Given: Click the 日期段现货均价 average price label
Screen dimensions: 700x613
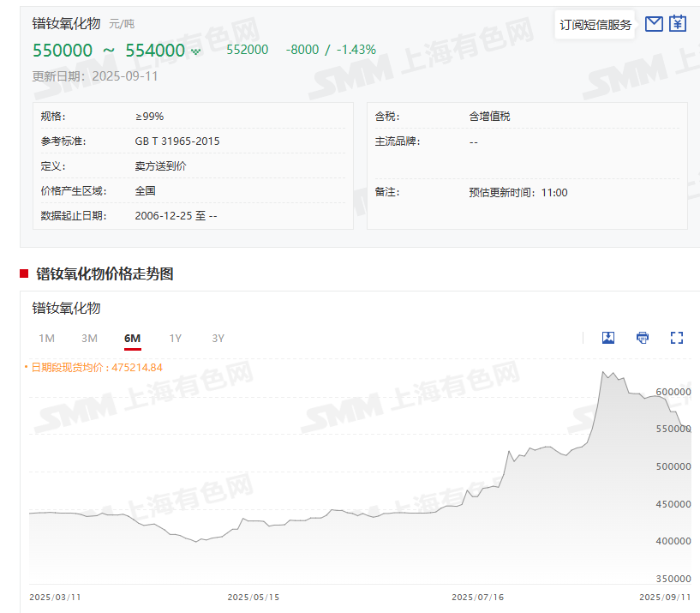Looking at the screenshot, I should pyautogui.click(x=96, y=367).
